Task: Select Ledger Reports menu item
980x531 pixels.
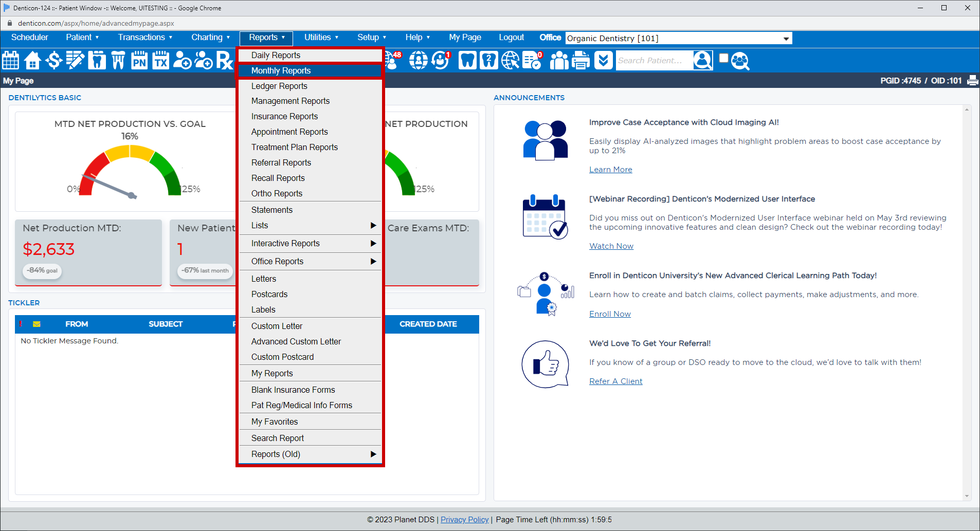Action: coord(310,86)
